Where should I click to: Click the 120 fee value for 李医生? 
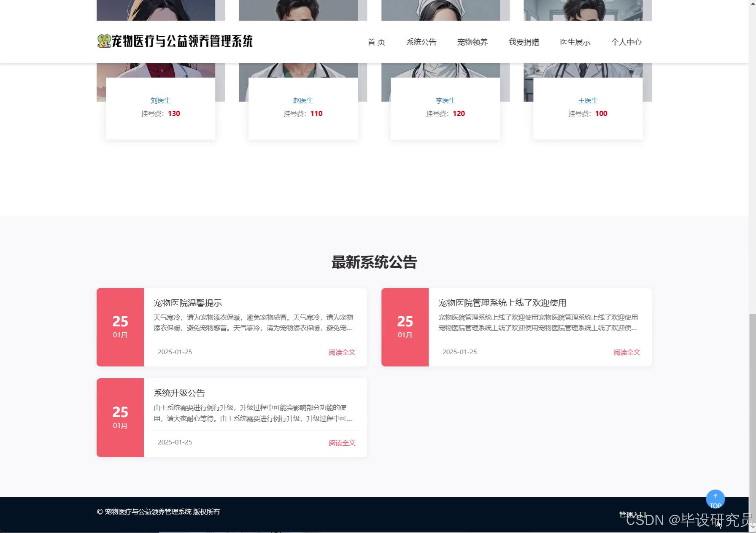point(459,113)
